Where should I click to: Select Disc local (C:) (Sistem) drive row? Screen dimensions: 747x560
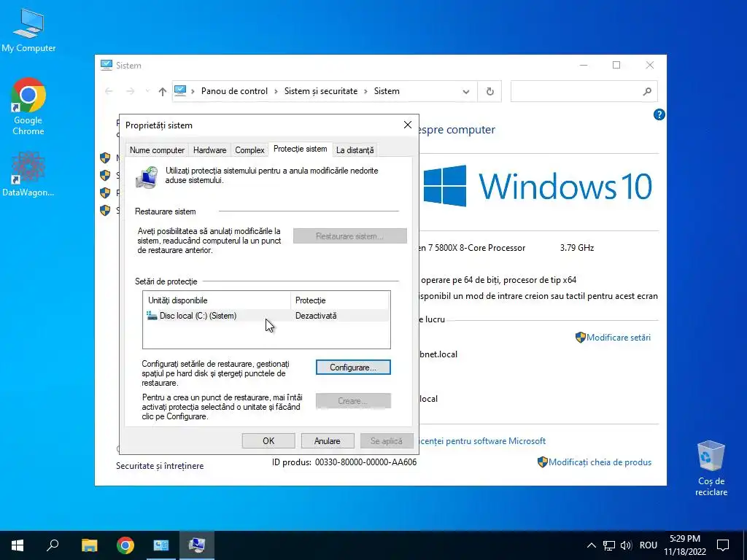[266, 316]
